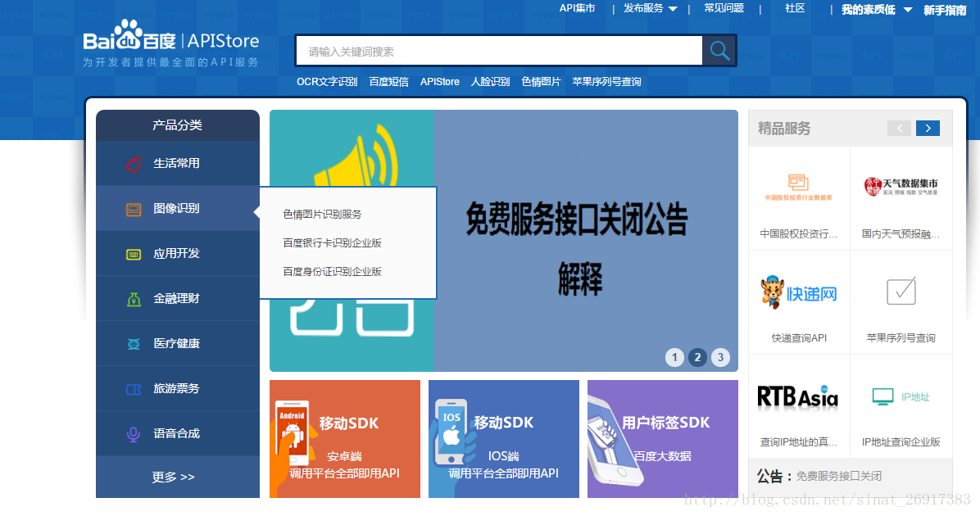980x516 pixels.
Task: Open 常见问题 in top navigation
Action: tap(724, 8)
